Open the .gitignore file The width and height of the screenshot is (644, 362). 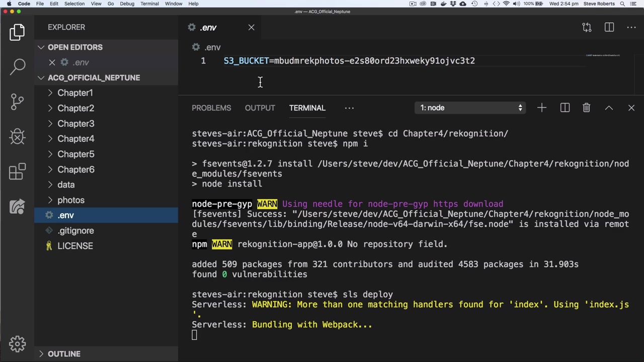(75, 231)
